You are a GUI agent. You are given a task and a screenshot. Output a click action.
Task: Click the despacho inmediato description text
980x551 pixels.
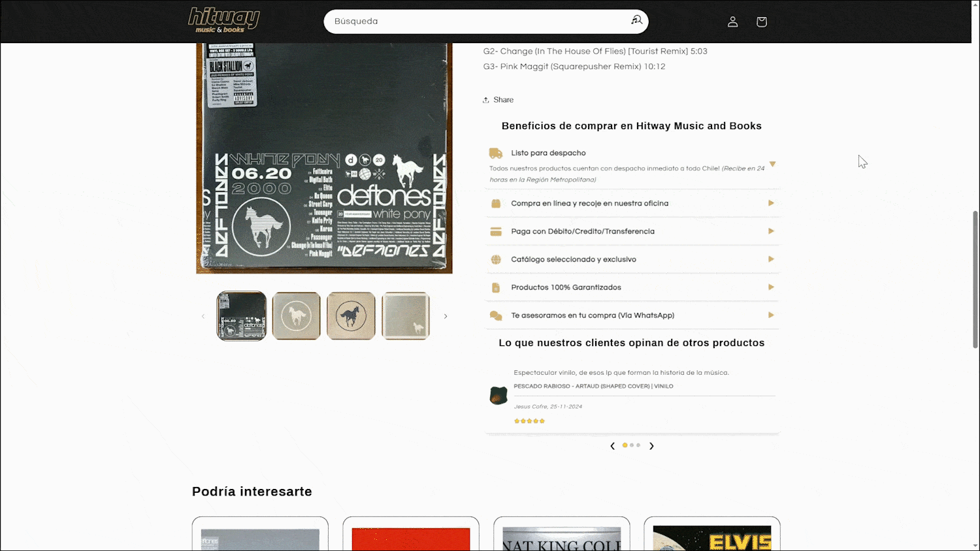pyautogui.click(x=627, y=174)
